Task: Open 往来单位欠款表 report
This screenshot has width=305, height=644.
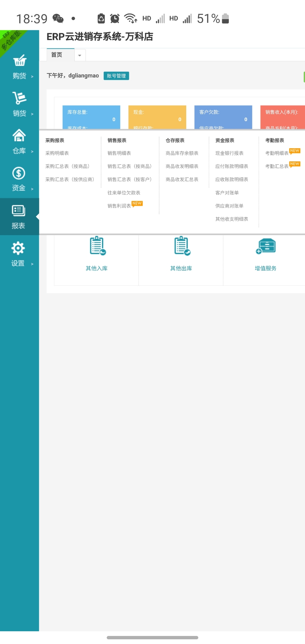Action: click(x=124, y=193)
